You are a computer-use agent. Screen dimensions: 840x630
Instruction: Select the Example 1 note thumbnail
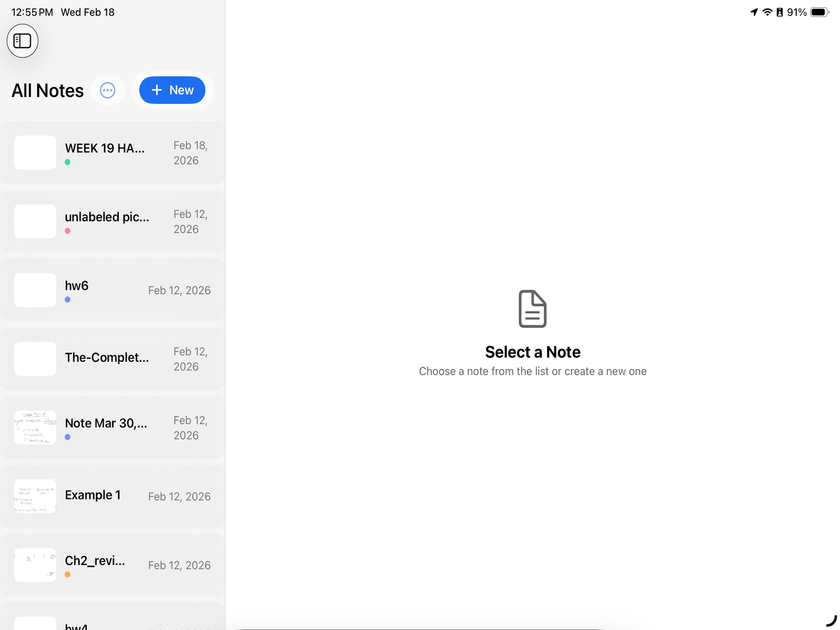(x=35, y=496)
